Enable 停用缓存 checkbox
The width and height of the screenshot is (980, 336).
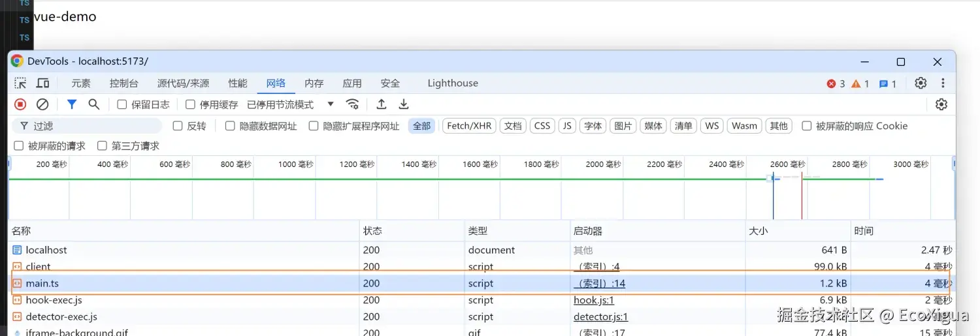(x=191, y=104)
